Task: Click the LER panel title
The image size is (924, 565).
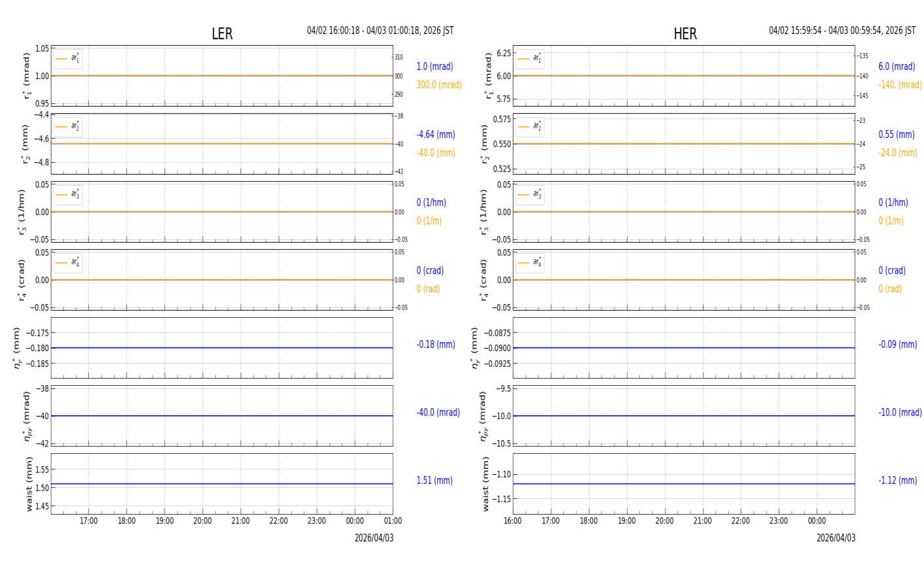Action: (222, 34)
